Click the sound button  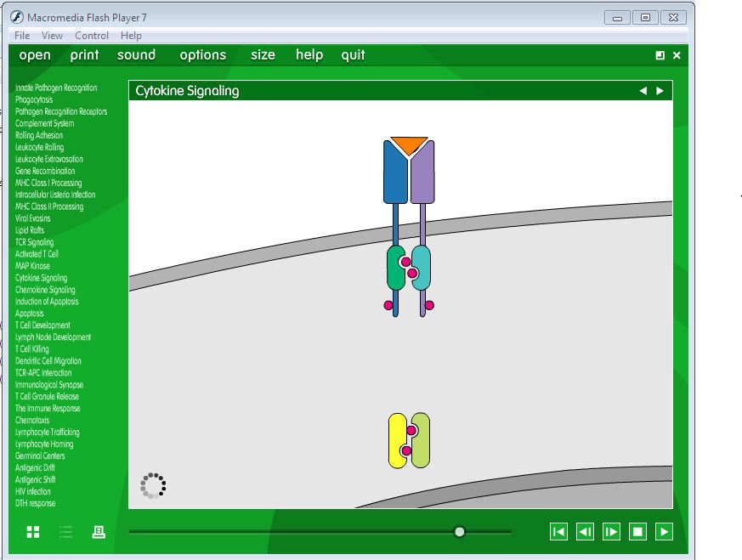tap(136, 55)
